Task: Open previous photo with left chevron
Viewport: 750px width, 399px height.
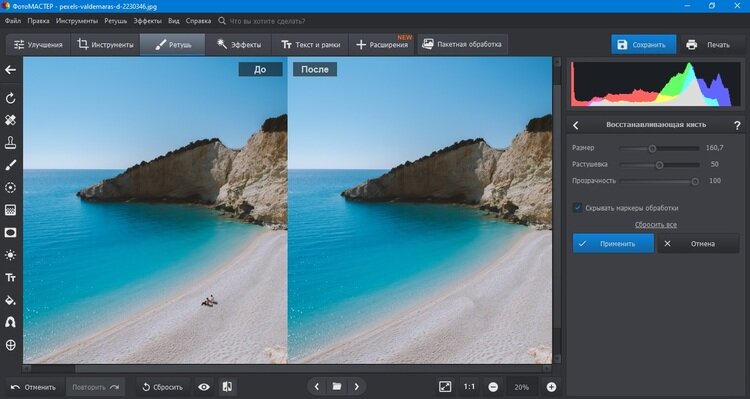Action: tap(317, 387)
